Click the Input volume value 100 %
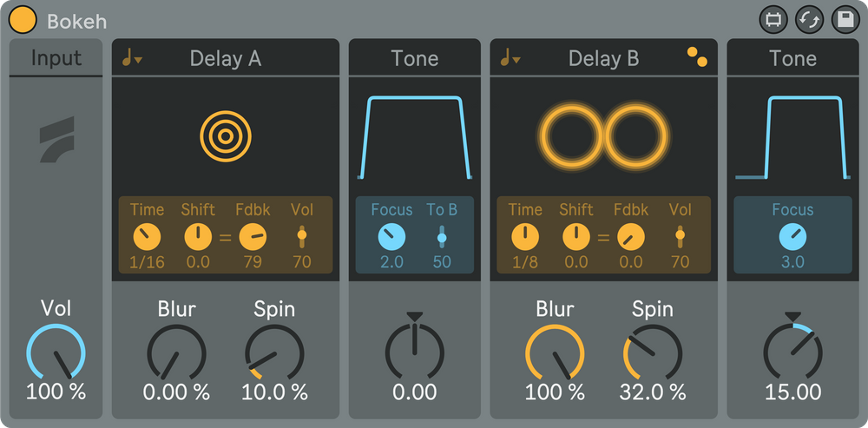 pos(56,392)
